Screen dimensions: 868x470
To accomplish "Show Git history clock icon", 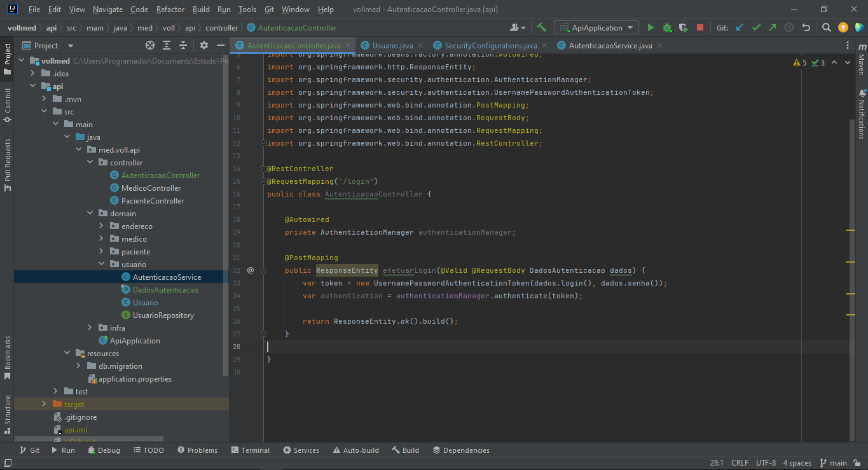I will (789, 27).
